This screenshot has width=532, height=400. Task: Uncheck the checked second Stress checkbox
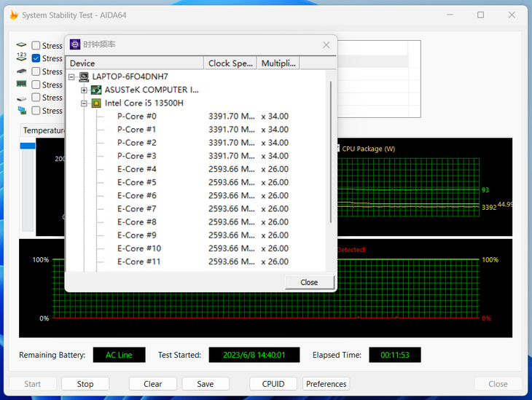coord(36,58)
